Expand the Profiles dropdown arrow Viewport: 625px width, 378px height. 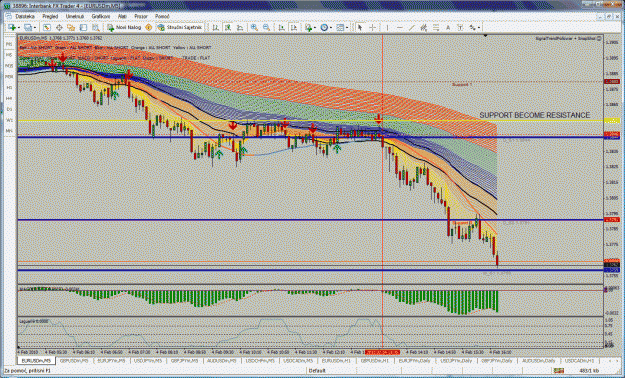click(35, 28)
